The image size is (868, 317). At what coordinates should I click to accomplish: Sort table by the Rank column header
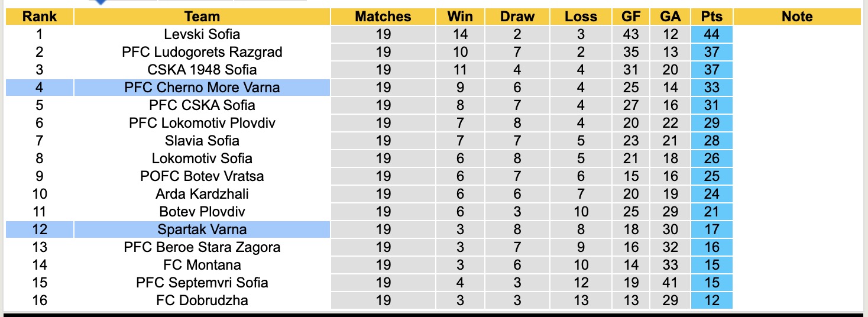(39, 17)
